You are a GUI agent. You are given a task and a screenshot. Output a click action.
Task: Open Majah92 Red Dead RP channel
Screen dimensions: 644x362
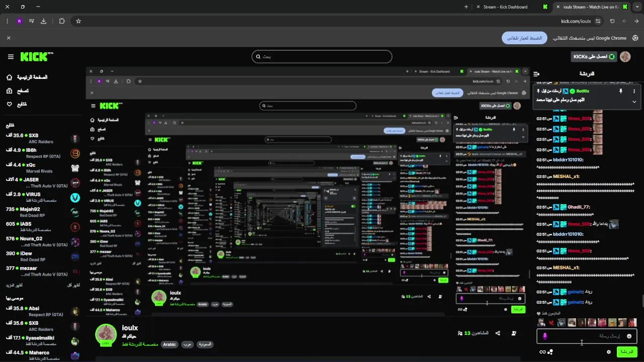43,212
